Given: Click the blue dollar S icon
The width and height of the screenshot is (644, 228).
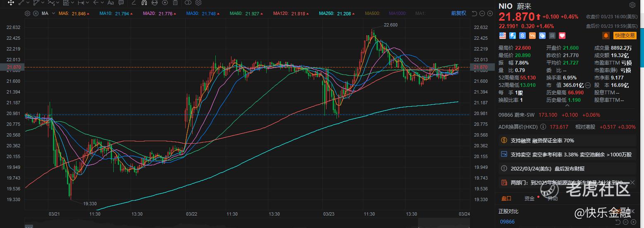Looking at the screenshot, I should pyautogui.click(x=522, y=36).
